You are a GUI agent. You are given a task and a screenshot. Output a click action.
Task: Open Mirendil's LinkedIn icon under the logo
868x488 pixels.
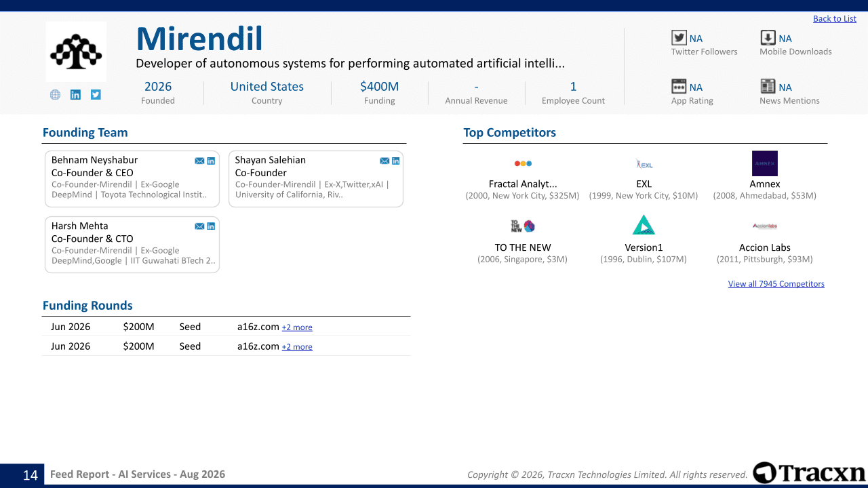point(75,95)
